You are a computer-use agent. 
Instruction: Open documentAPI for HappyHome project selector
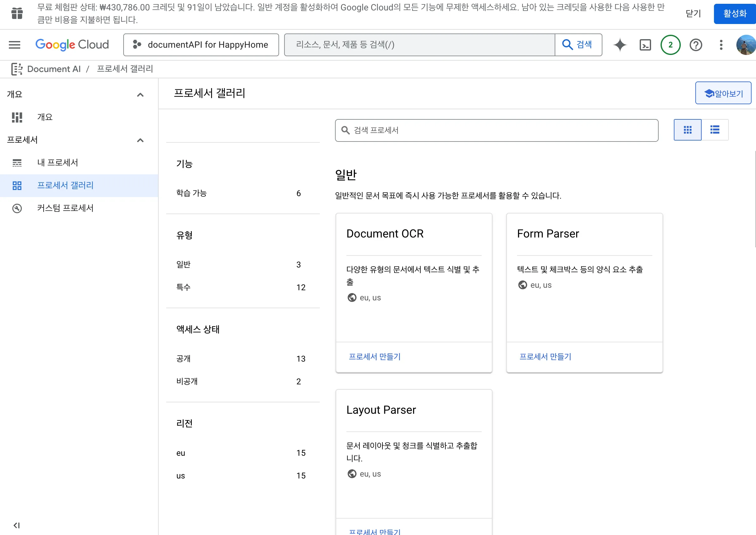pos(201,45)
